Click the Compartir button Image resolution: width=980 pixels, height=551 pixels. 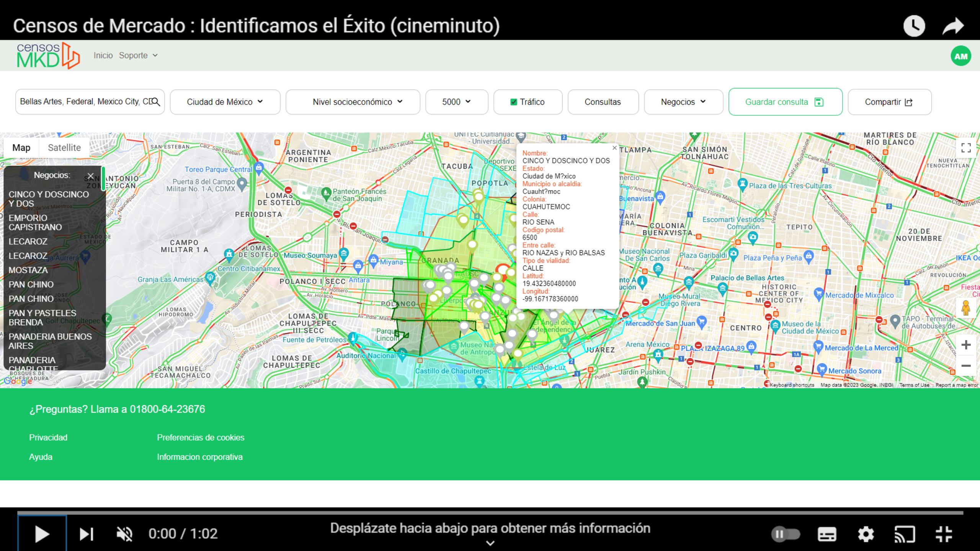click(x=889, y=102)
